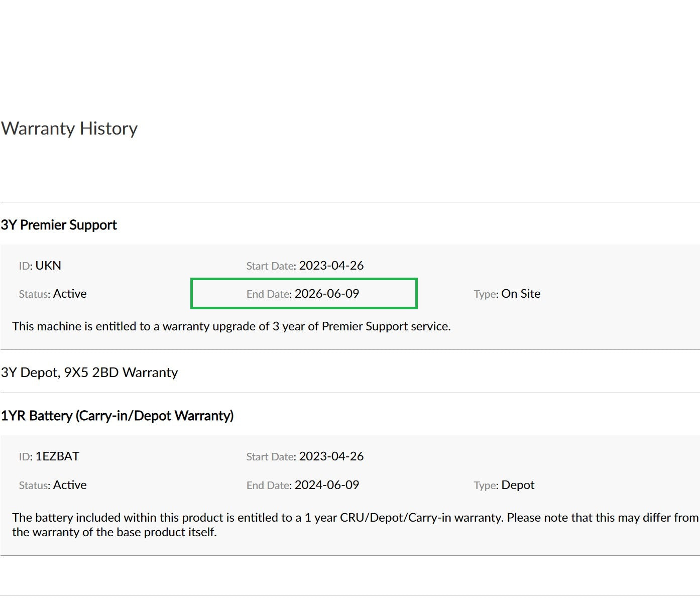The height and width of the screenshot is (604, 700).
Task: Click the Premier Support entitlement description text
Action: pos(231,326)
